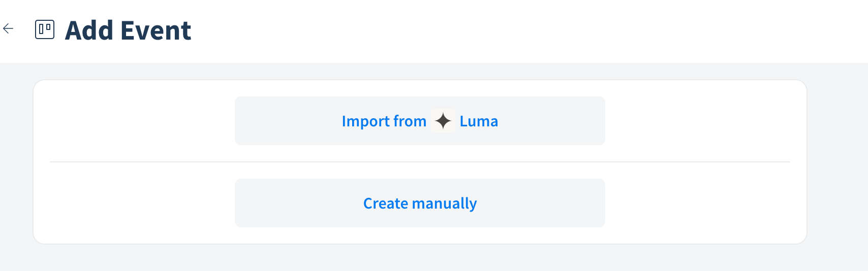Begin manual event creation
This screenshot has height=271, width=868.
point(420,203)
